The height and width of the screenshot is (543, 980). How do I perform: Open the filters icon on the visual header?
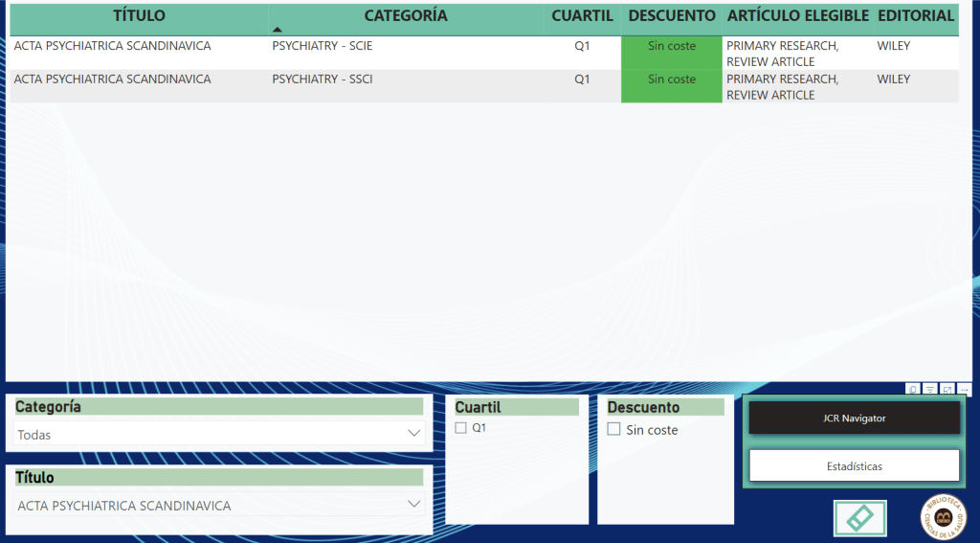click(929, 389)
